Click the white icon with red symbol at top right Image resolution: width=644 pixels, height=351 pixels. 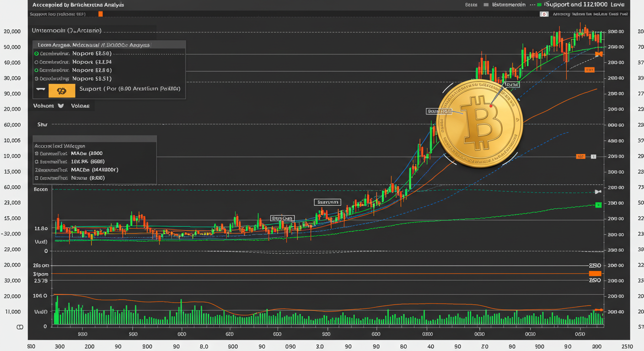[544, 14]
